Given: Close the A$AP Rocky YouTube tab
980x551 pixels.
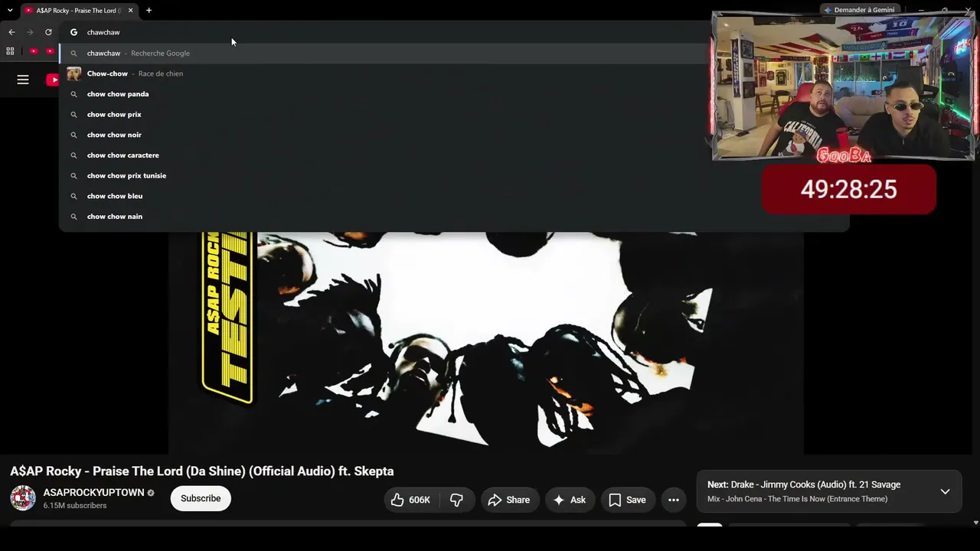Looking at the screenshot, I should [130, 11].
